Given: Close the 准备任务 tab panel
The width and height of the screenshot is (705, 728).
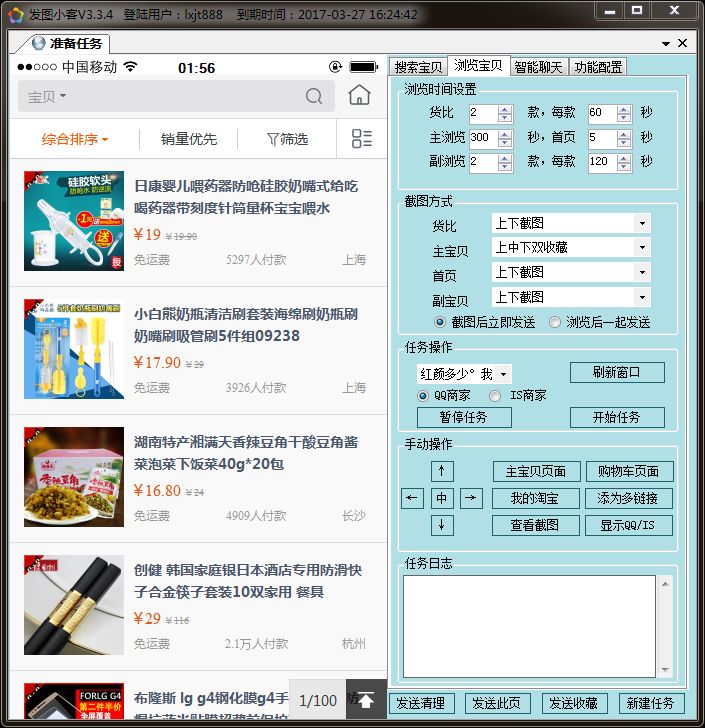Looking at the screenshot, I should (x=682, y=43).
